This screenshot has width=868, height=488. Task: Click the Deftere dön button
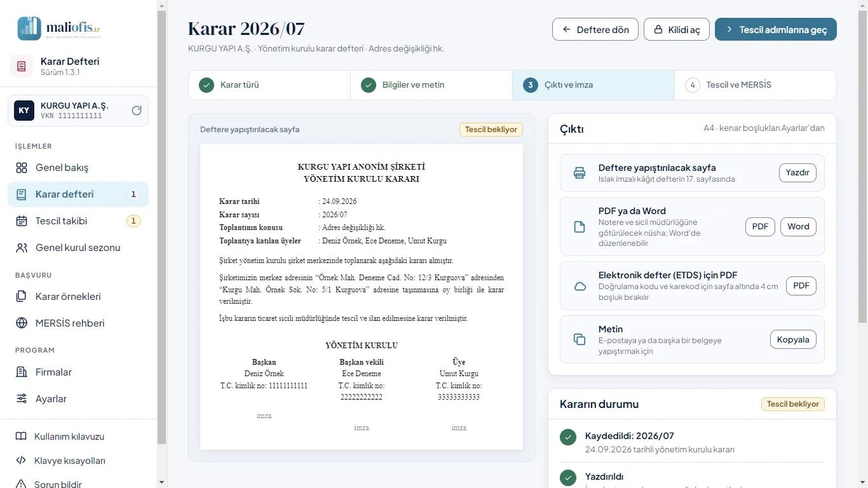[x=595, y=29]
